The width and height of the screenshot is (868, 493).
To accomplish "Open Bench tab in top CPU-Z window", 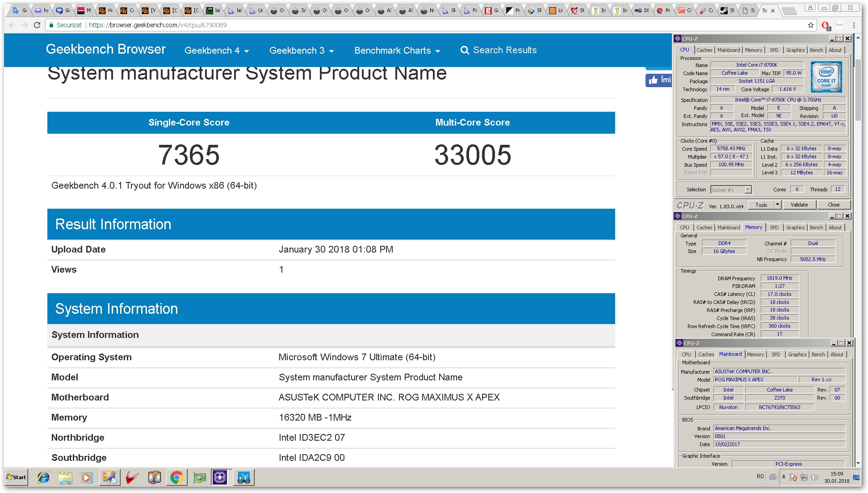I will pos(817,50).
